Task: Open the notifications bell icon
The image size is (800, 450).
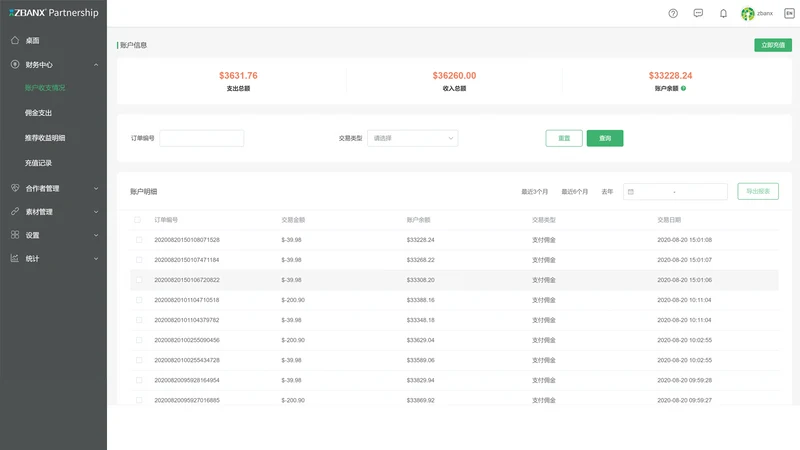Action: (x=723, y=13)
